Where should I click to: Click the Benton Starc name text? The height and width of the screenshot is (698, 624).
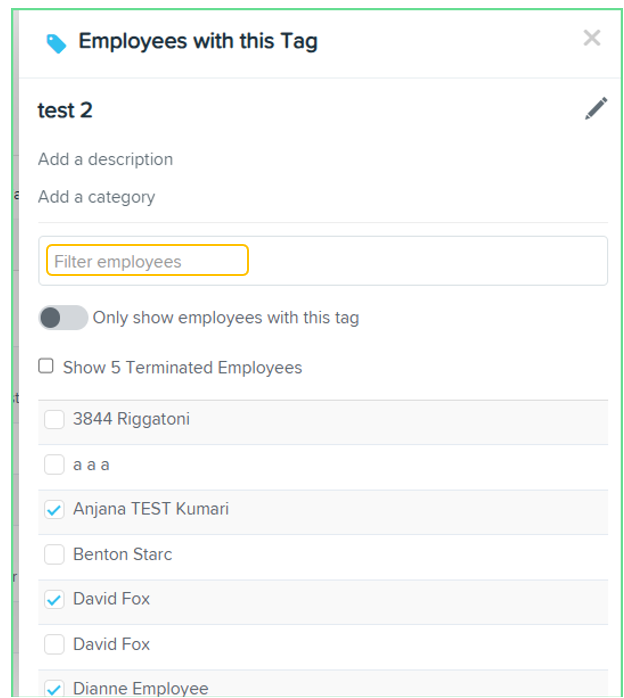pyautogui.click(x=122, y=554)
